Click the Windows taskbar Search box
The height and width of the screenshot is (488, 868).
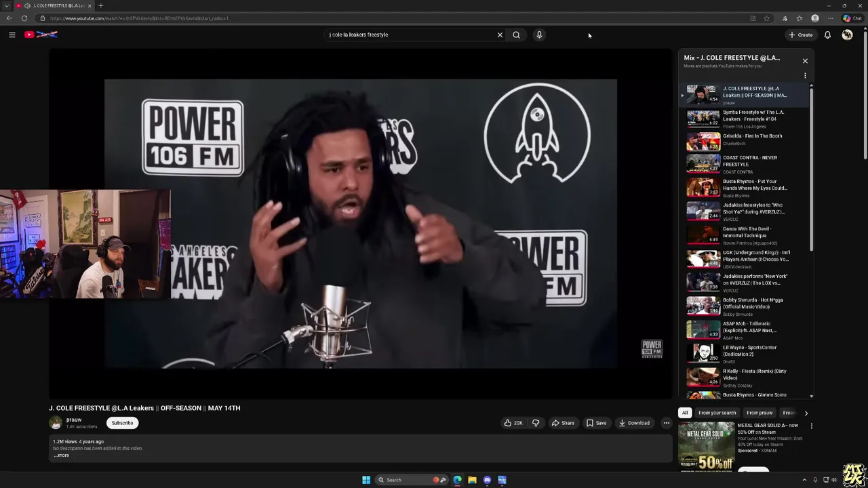(x=411, y=480)
